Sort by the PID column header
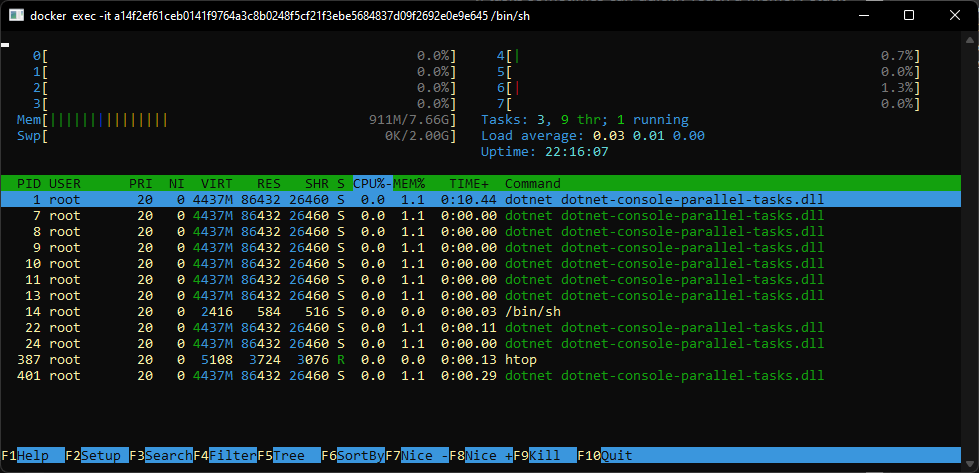Screen dimensions: 979x473 tap(31, 183)
